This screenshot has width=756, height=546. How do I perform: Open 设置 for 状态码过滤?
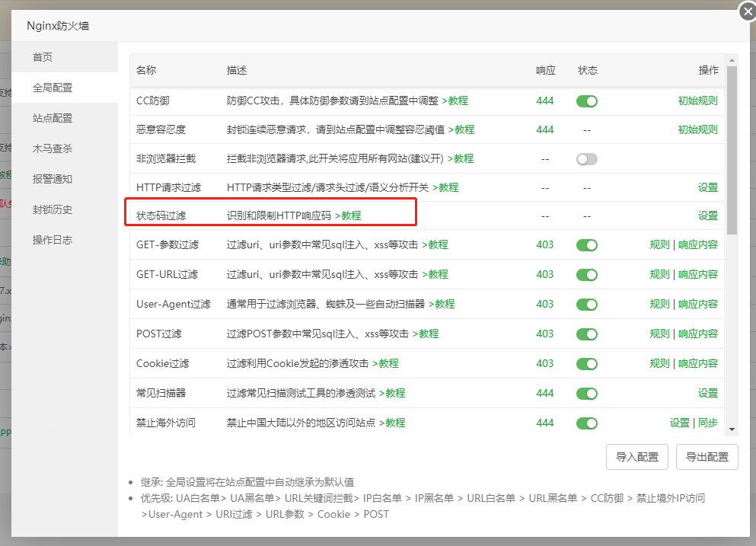coord(708,216)
